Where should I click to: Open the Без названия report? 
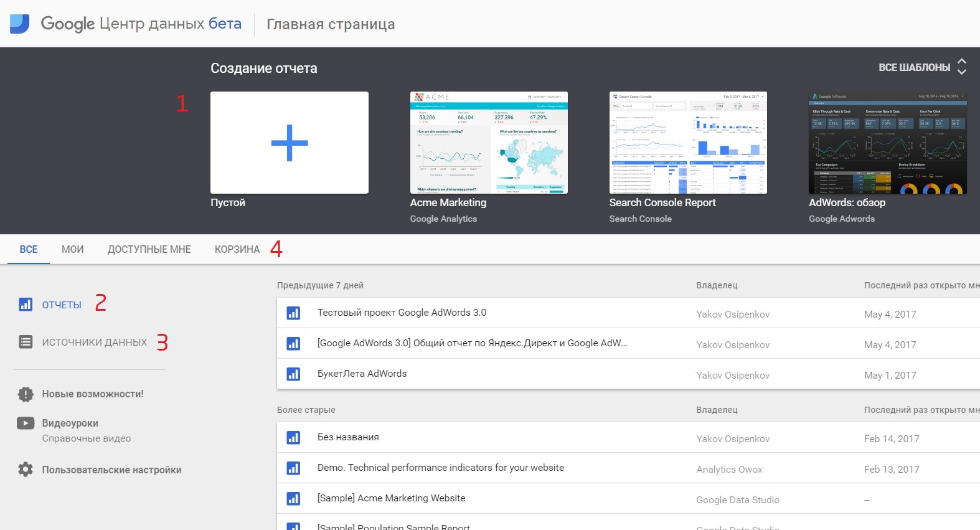348,437
